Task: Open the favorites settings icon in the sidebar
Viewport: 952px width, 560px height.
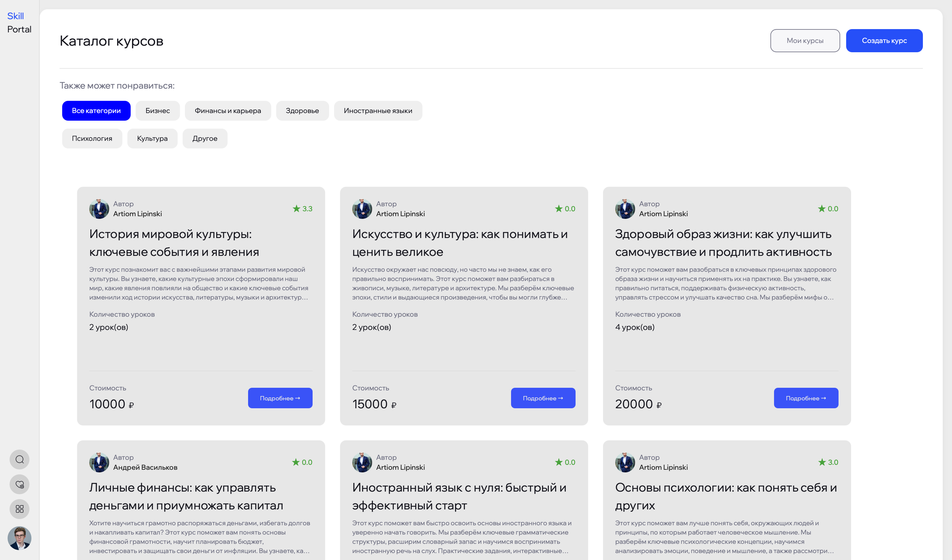Action: pyautogui.click(x=19, y=485)
